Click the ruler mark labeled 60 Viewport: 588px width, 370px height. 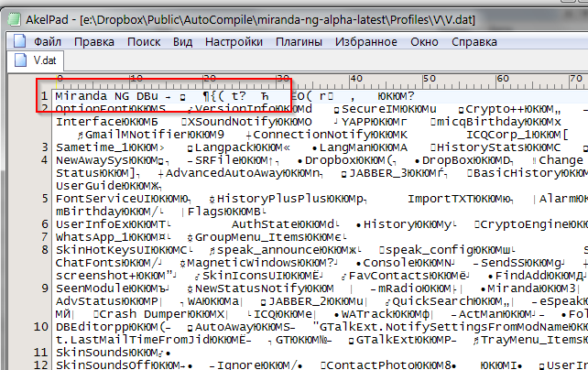(503, 79)
